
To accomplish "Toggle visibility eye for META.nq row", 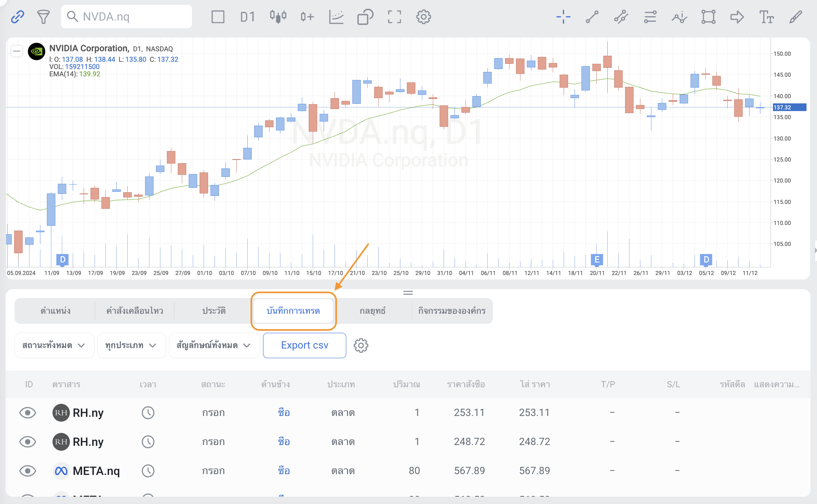I will click(x=27, y=471).
